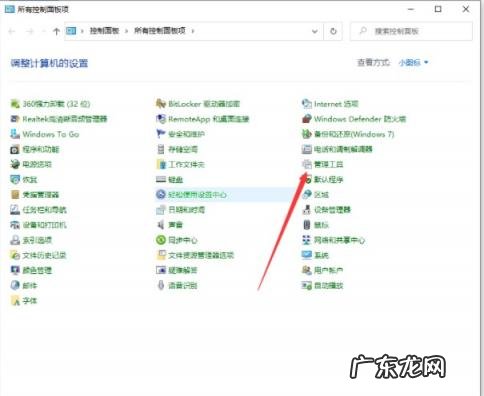Click the control panel icon in address bar
Viewport: 484px width, 396px height.
point(71,31)
